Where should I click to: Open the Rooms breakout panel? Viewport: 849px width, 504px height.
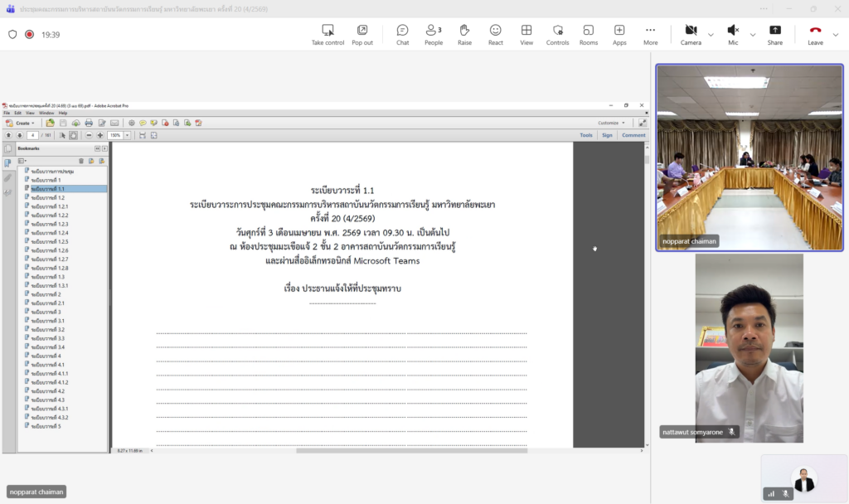(589, 34)
